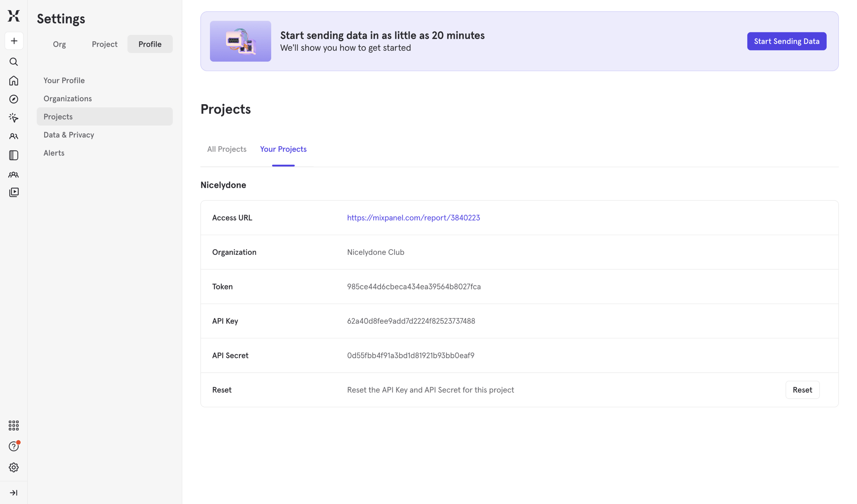Open Data & Privacy settings
Viewport: 857px width, 504px height.
point(105,135)
